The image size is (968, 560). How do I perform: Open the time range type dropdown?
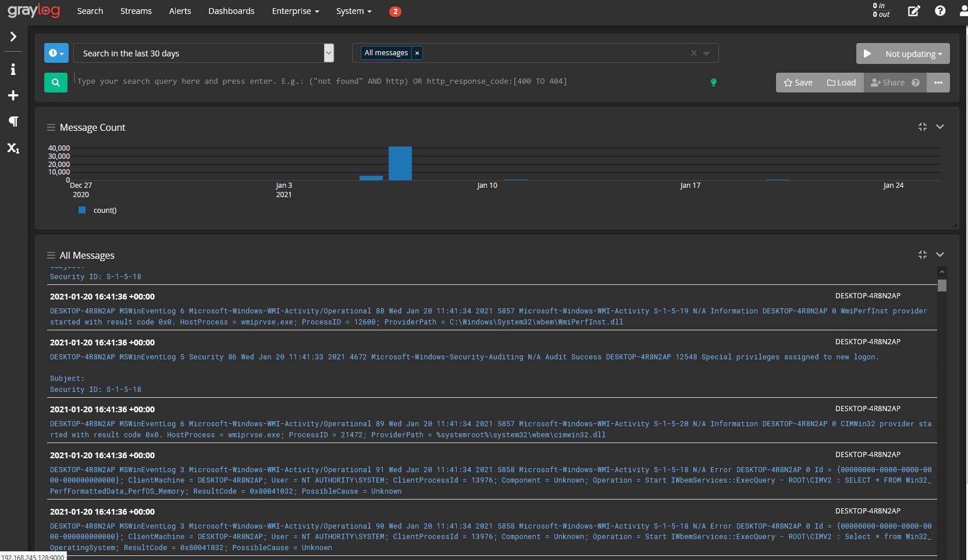56,53
